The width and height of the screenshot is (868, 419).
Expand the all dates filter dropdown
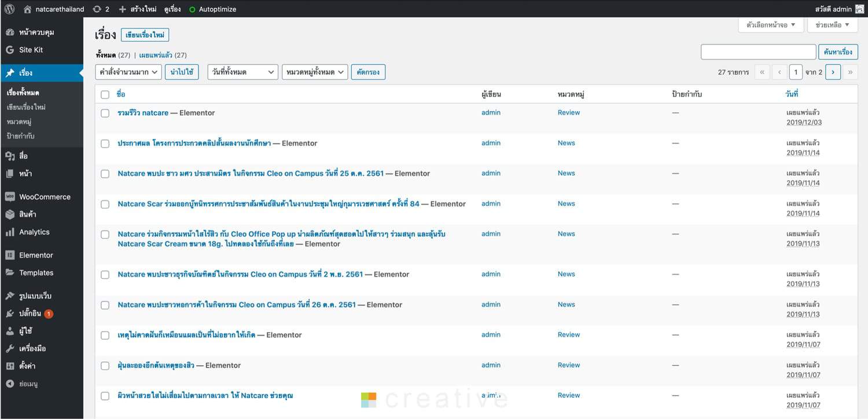[x=242, y=72]
